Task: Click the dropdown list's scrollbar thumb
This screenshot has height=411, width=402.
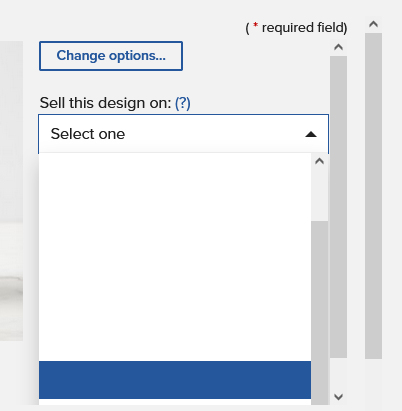Action: 319,313
